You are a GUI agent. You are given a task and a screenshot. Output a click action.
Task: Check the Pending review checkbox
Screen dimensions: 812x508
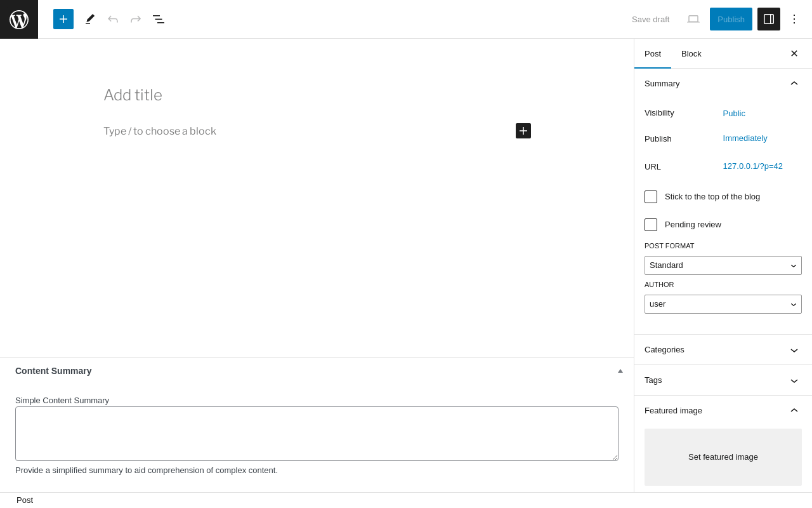pyautogui.click(x=651, y=225)
